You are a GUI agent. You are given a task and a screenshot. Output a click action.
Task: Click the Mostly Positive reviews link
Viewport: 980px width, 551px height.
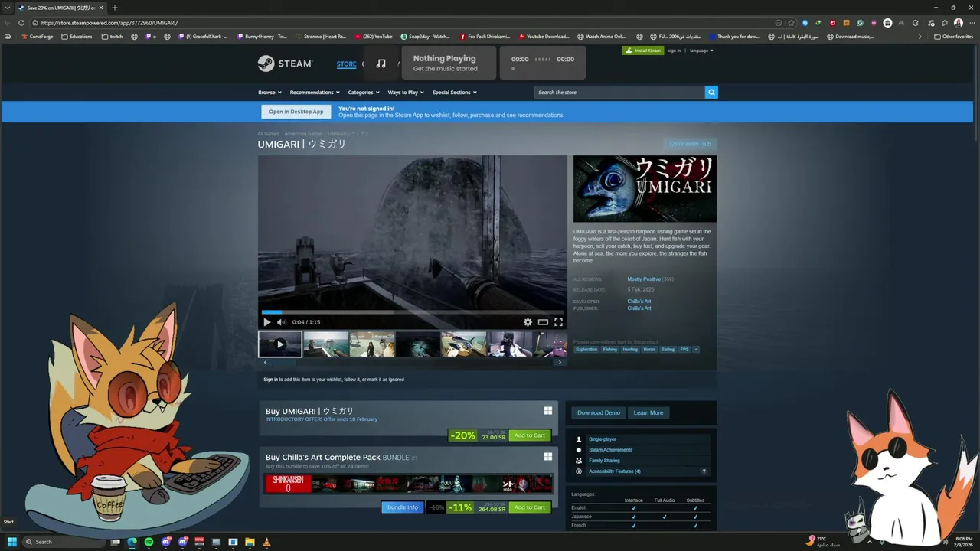click(x=644, y=279)
